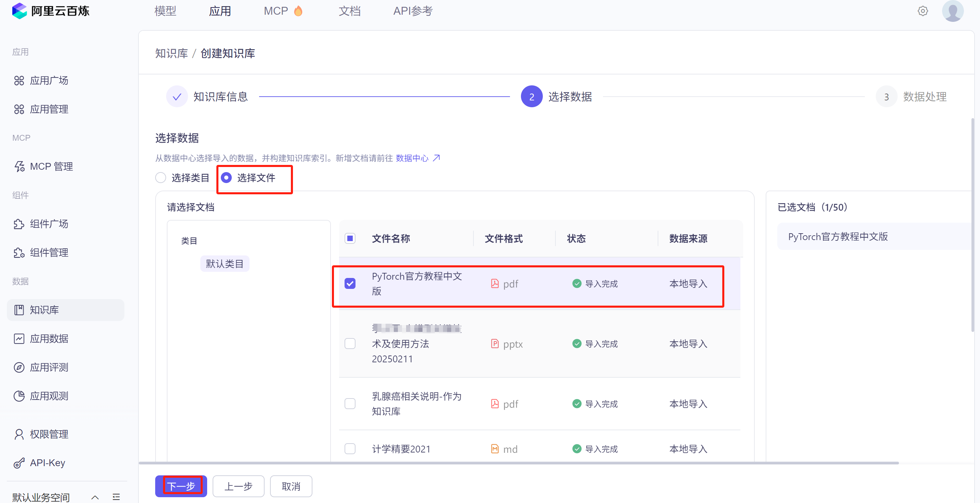Switch to the 模型 top navigation tab
Screen dimensions: 980x503
(165, 11)
